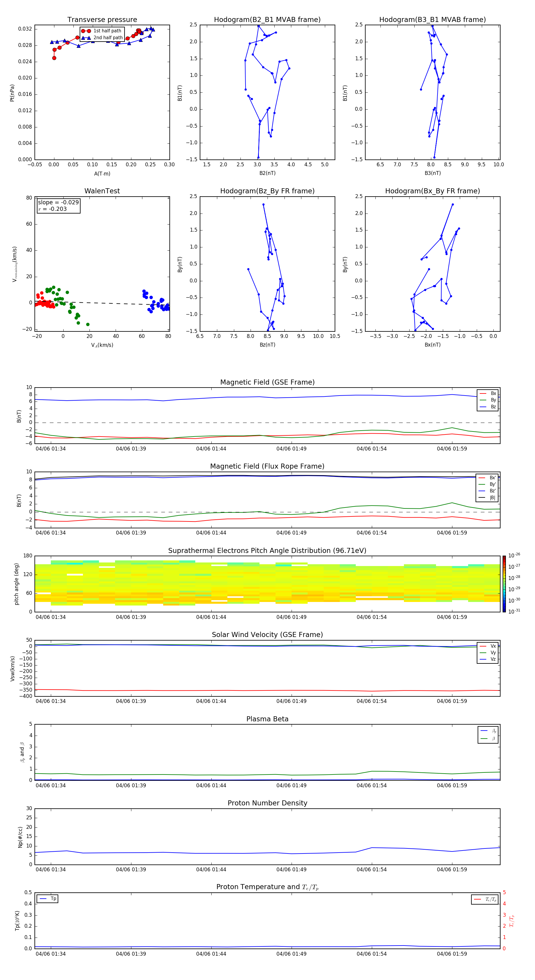Click the pitch angle intensity colorbar
The width and height of the screenshot is (535, 980).
click(x=504, y=584)
